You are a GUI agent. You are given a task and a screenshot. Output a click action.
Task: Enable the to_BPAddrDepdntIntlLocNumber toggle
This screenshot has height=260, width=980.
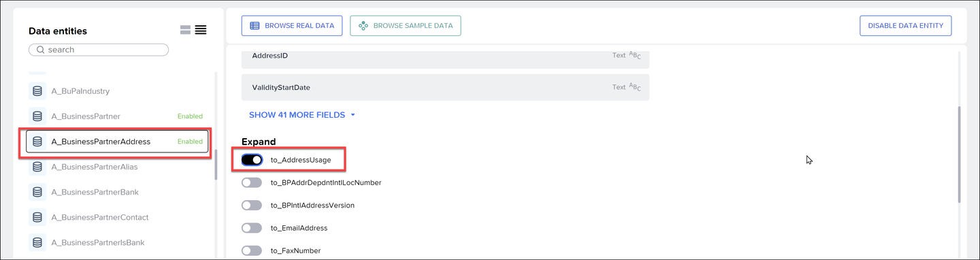click(x=252, y=182)
